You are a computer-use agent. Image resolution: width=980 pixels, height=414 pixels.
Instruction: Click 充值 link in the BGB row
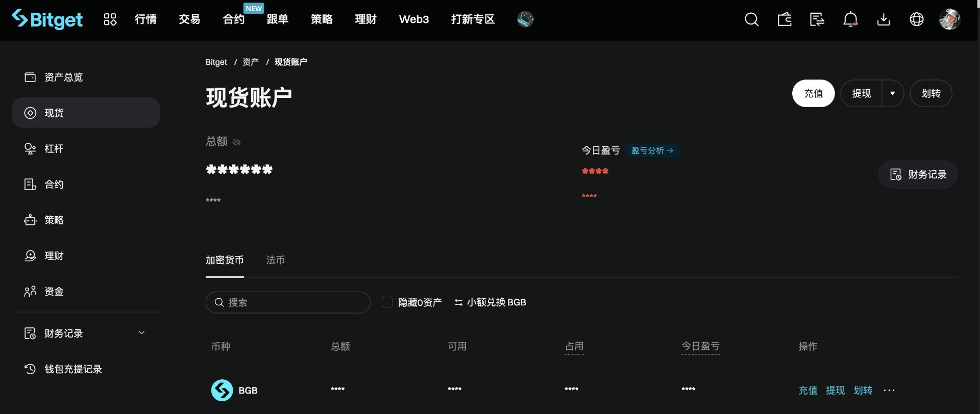[x=808, y=391]
